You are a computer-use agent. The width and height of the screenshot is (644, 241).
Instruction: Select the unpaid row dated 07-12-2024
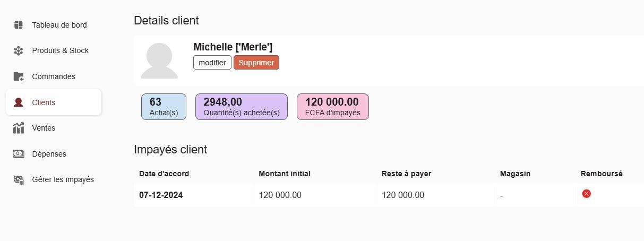pos(389,195)
